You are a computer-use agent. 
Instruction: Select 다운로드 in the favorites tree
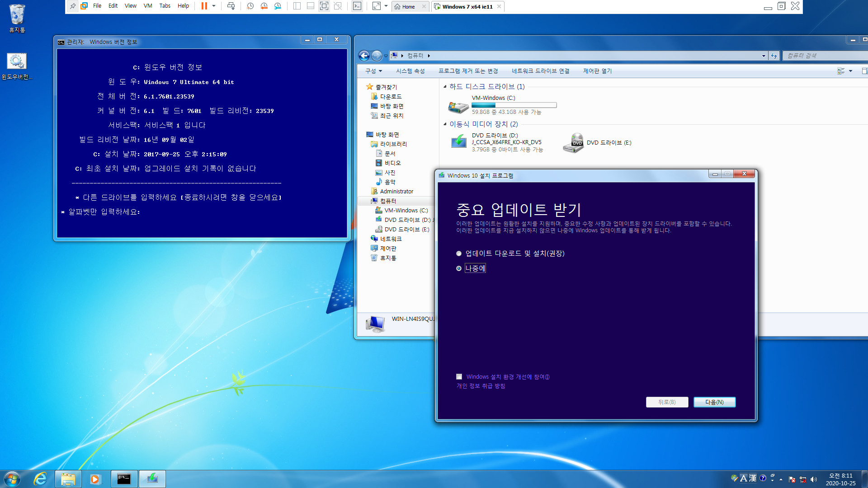(386, 97)
